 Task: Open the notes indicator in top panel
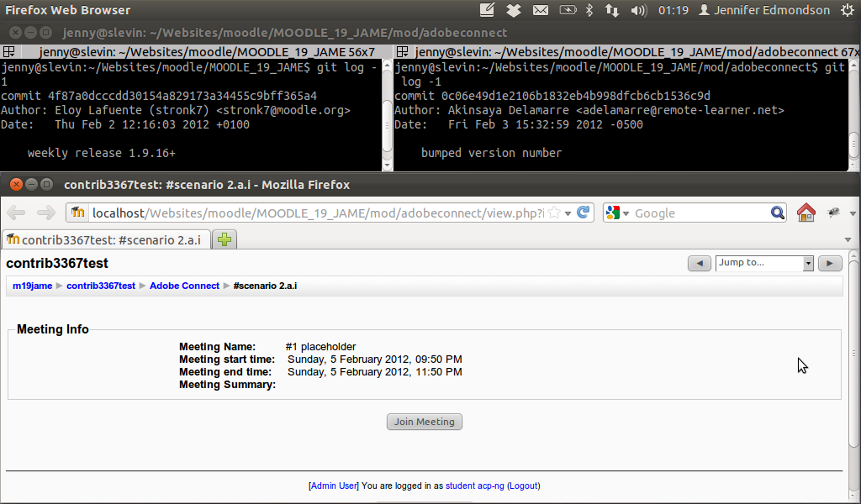(x=487, y=10)
